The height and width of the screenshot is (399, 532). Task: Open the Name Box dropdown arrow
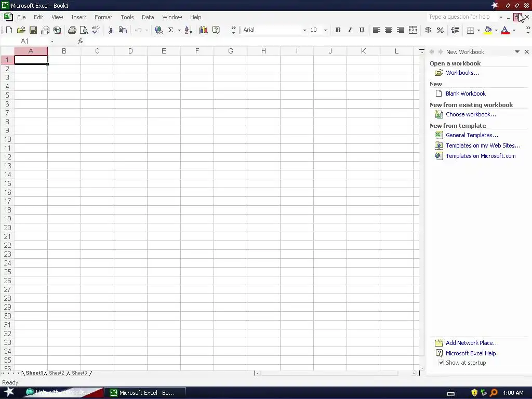(x=52, y=42)
